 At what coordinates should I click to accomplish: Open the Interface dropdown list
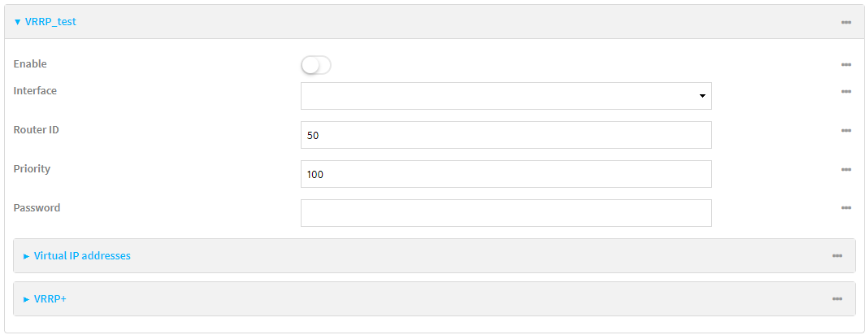(506, 96)
